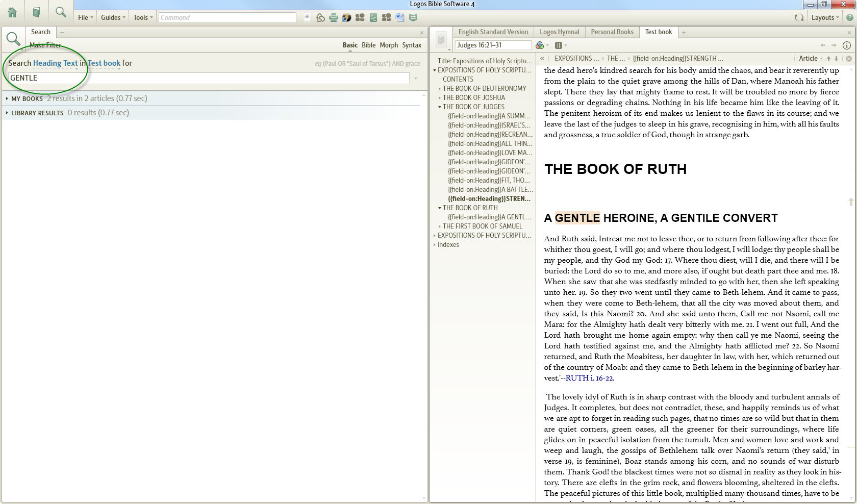This screenshot has height=504, width=857.
Task: Add a new tab in resource panel
Action: (x=684, y=32)
